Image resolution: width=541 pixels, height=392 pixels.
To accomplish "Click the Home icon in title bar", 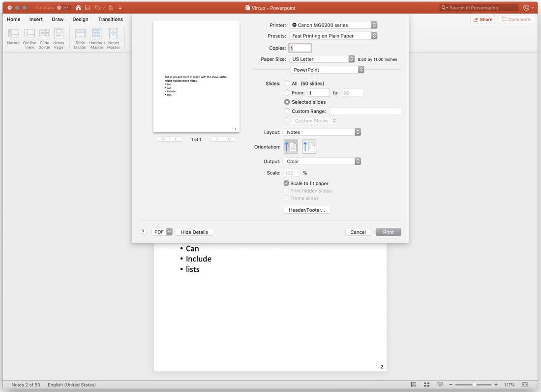I will 78,8.
